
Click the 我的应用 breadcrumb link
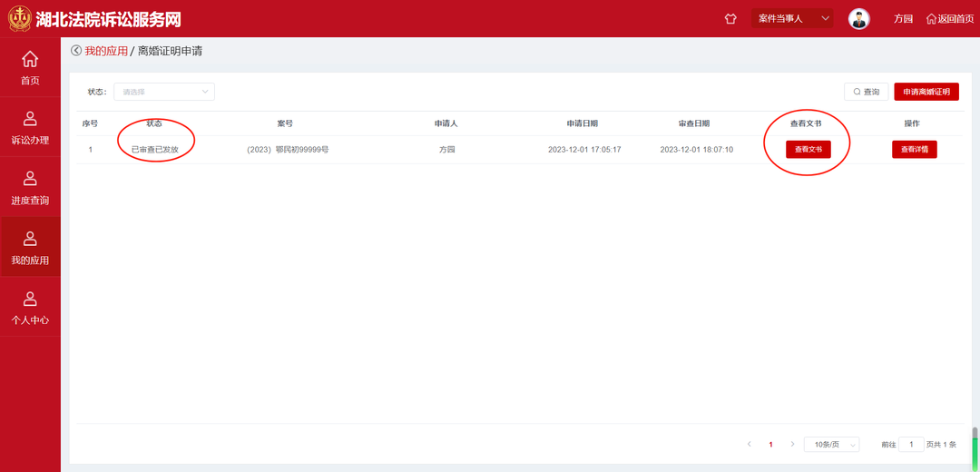pyautogui.click(x=106, y=51)
